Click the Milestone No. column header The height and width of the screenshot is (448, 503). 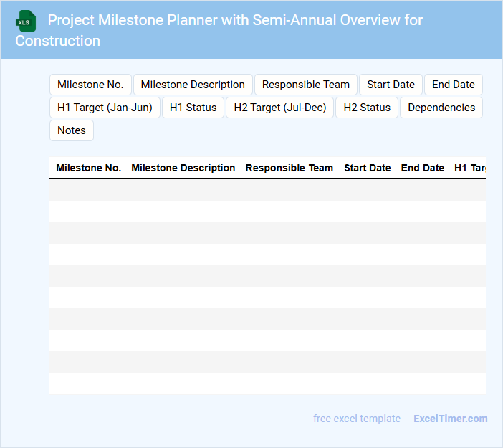point(89,168)
